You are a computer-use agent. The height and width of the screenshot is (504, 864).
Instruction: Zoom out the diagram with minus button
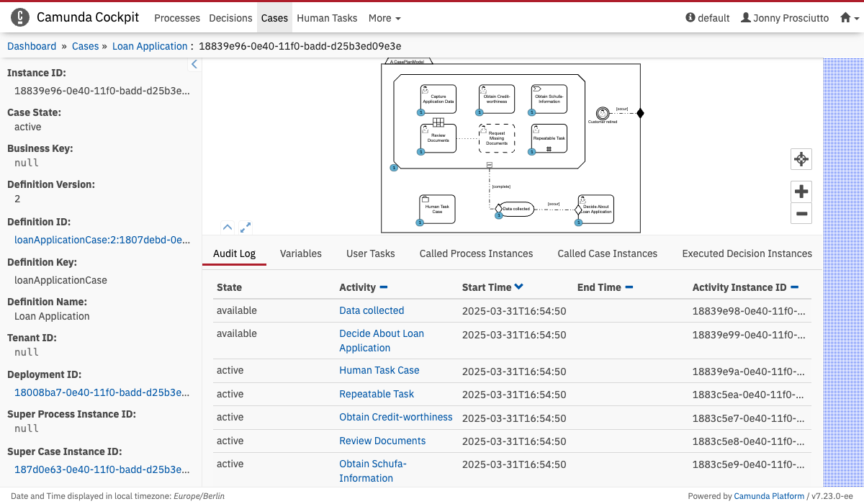point(801,213)
